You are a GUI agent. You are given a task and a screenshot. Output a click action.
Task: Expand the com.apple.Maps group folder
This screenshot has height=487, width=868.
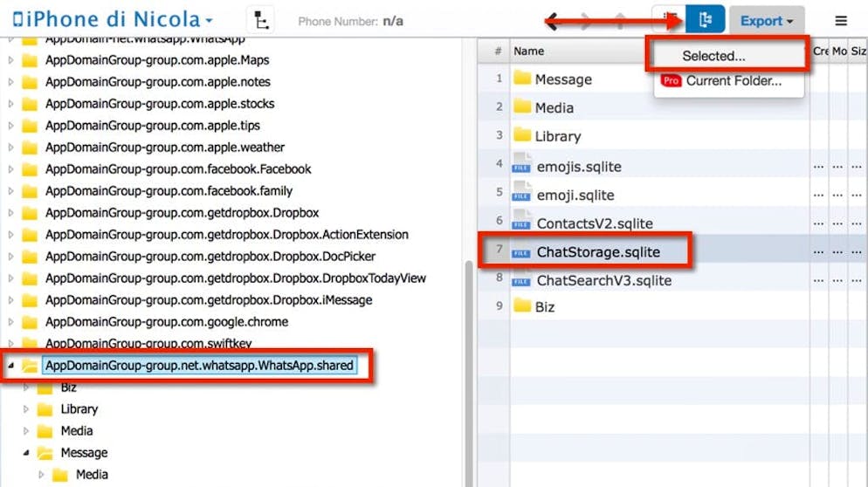tap(11, 59)
